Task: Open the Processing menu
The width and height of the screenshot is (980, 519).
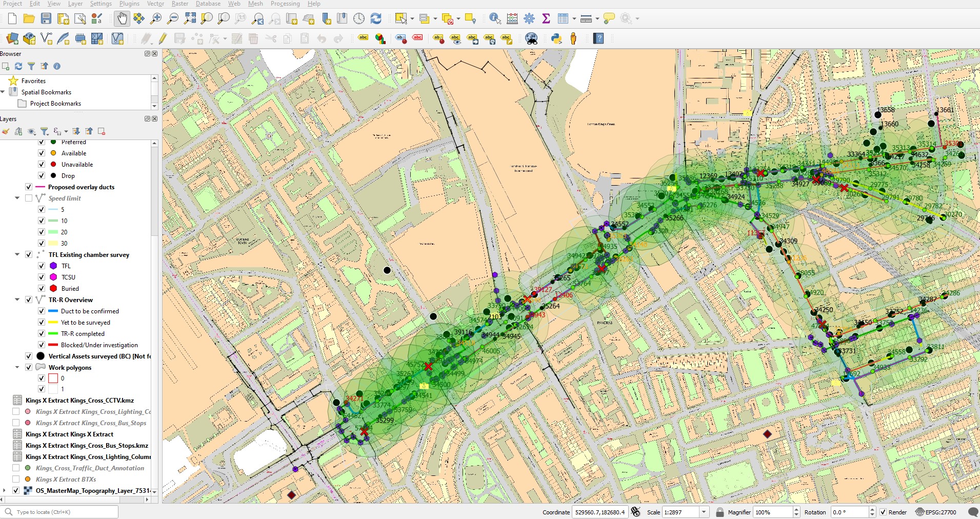Action: point(285,4)
